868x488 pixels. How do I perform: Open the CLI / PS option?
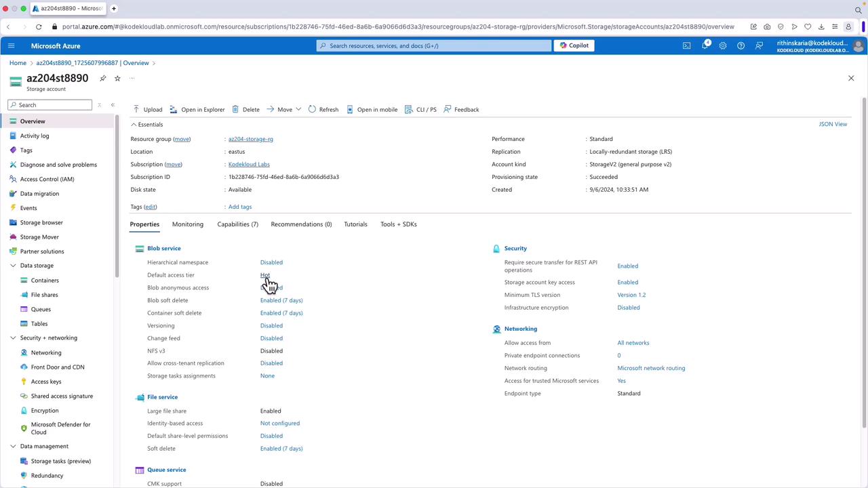(x=420, y=109)
